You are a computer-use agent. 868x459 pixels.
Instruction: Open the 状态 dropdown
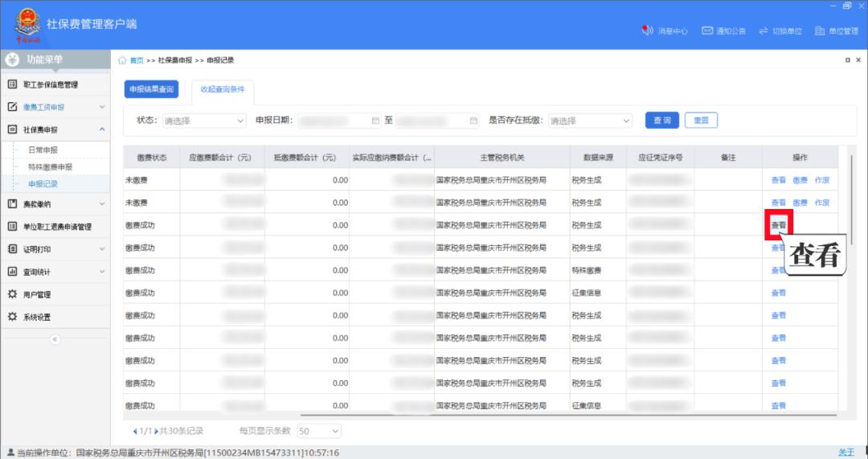point(204,121)
